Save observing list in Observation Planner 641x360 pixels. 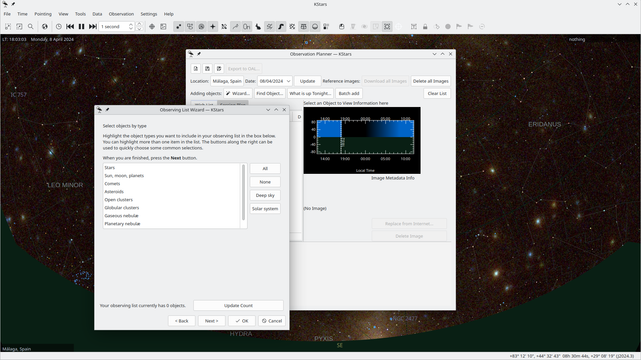pos(207,69)
